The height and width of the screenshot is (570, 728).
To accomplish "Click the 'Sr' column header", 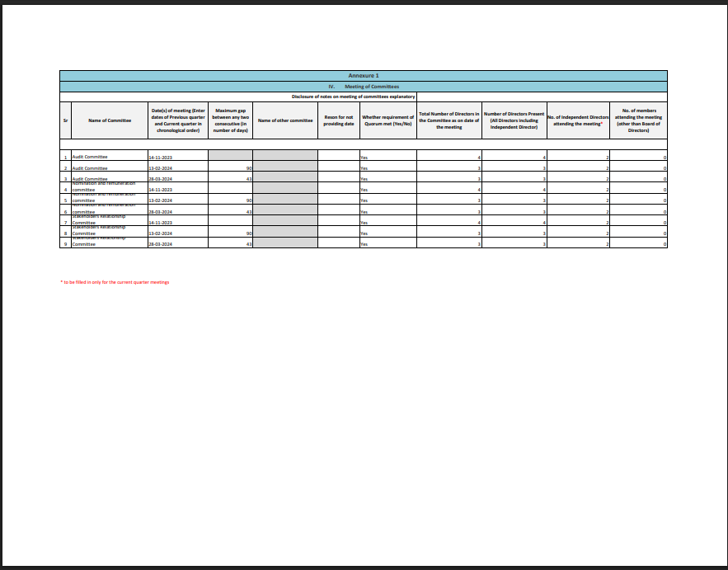I will click(65, 120).
